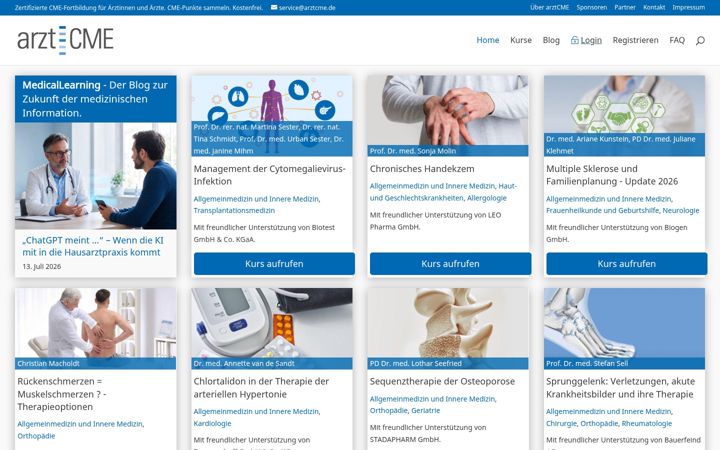720x450 pixels.
Task: Open the Partner link in top bar
Action: click(x=625, y=7)
